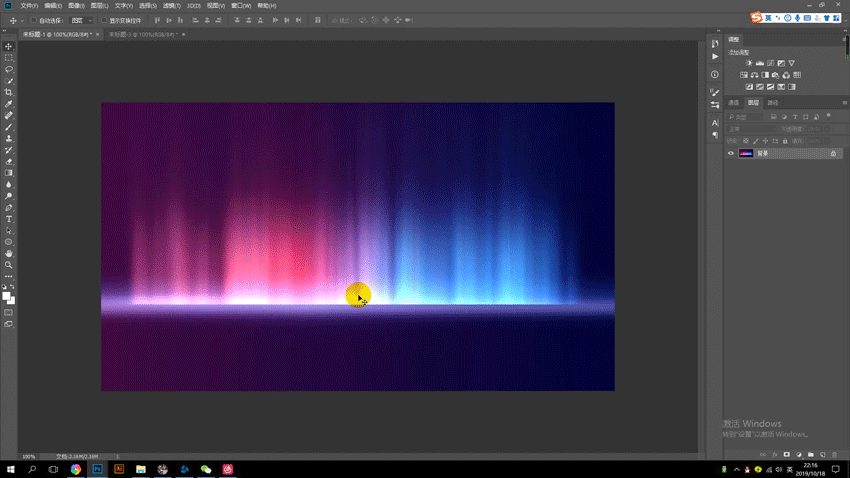Click the background color swatch
The image size is (850, 478).
tap(12, 300)
